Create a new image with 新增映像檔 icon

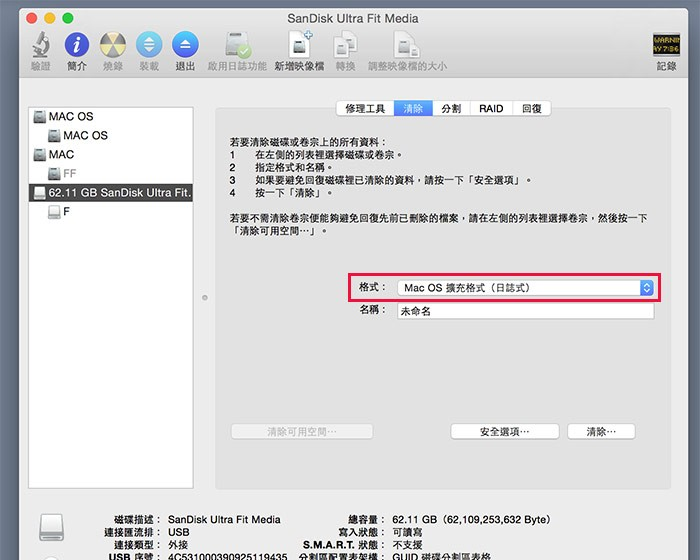coord(300,45)
